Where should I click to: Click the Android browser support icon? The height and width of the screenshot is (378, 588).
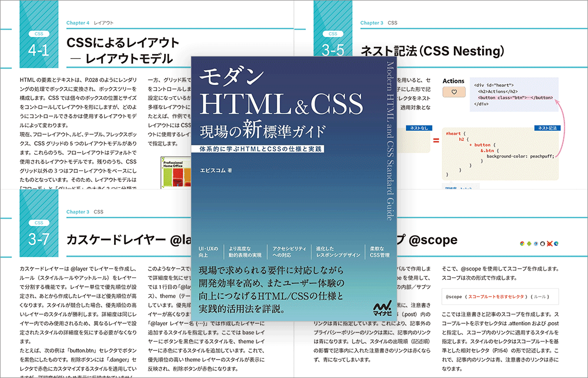(529, 244)
